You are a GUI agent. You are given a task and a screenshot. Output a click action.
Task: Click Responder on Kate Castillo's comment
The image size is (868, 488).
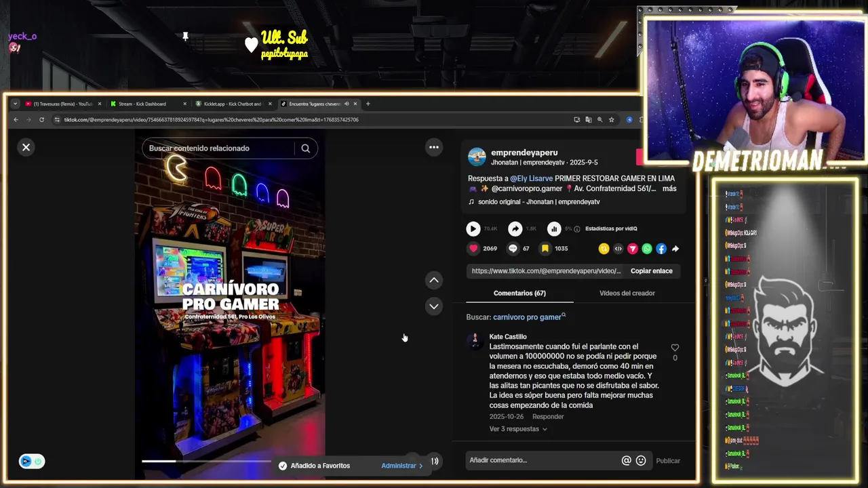click(548, 417)
